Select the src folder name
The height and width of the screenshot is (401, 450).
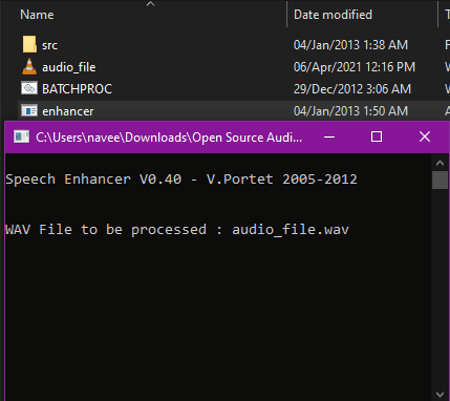[50, 45]
